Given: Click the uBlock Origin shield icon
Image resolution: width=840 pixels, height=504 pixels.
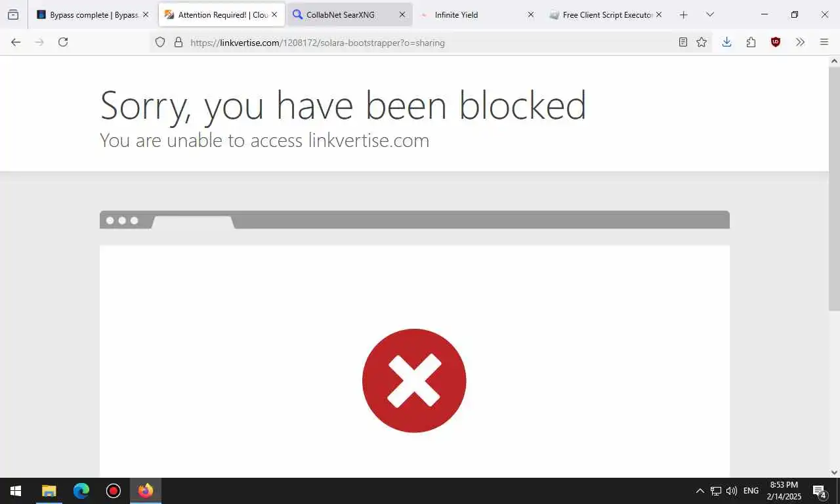Looking at the screenshot, I should 776,42.
